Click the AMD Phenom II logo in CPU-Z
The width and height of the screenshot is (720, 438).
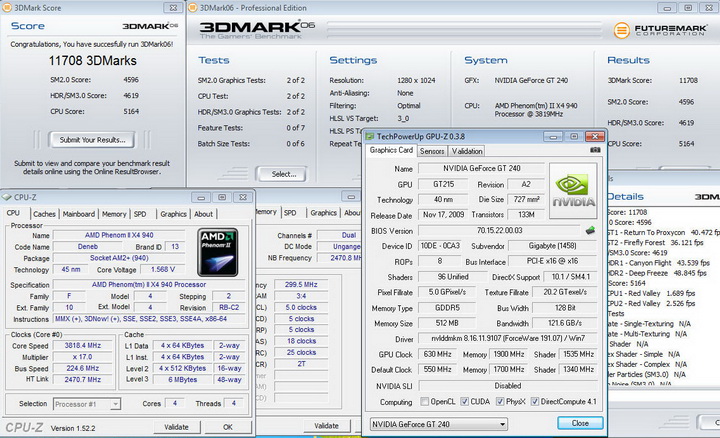click(x=218, y=252)
